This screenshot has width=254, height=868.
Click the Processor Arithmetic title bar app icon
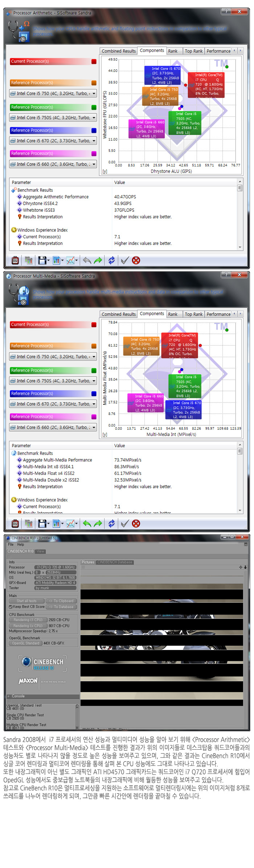point(9,13)
